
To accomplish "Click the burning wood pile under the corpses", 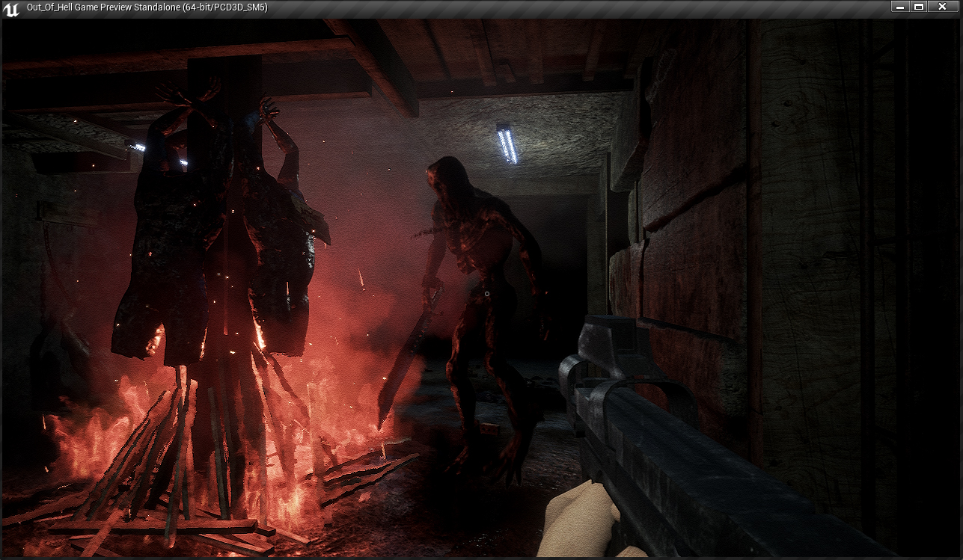I will 195,464.
